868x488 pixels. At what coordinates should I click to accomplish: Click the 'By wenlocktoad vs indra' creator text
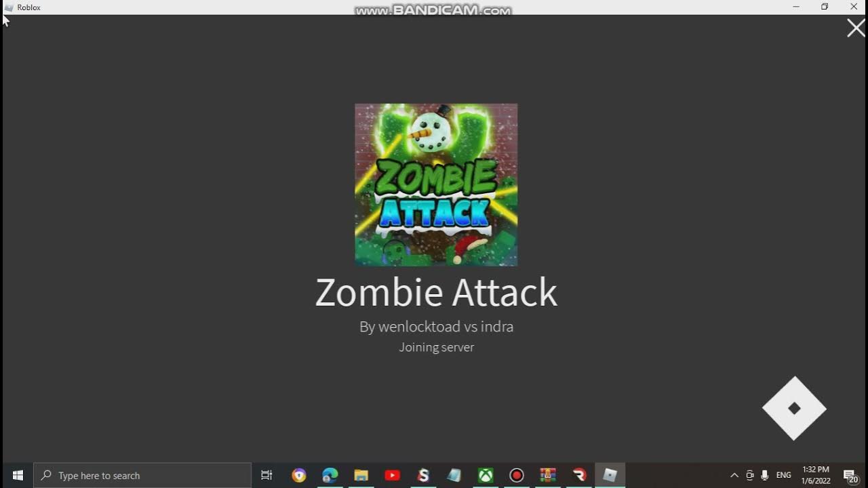[436, 327]
